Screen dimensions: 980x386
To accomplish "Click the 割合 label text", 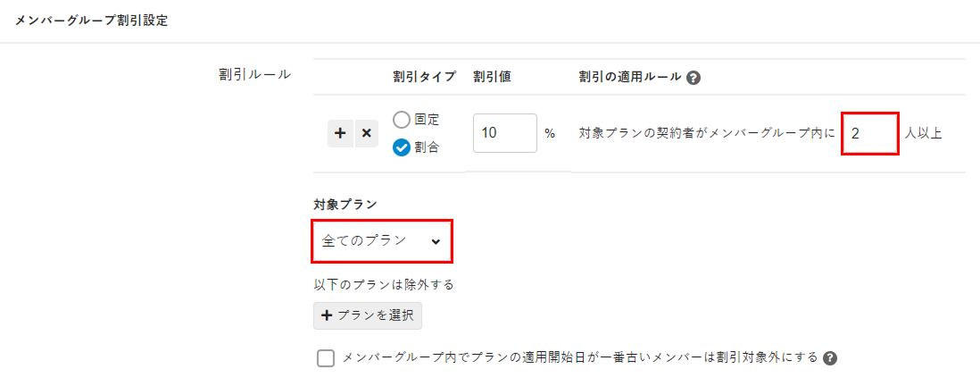I will pyautogui.click(x=427, y=147).
